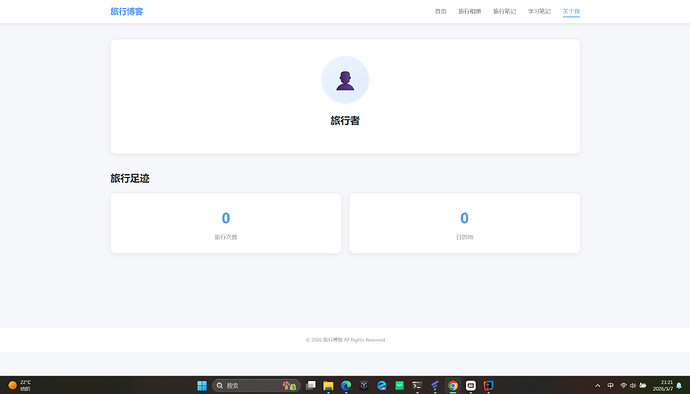Open the Windows Start menu

pyautogui.click(x=202, y=386)
